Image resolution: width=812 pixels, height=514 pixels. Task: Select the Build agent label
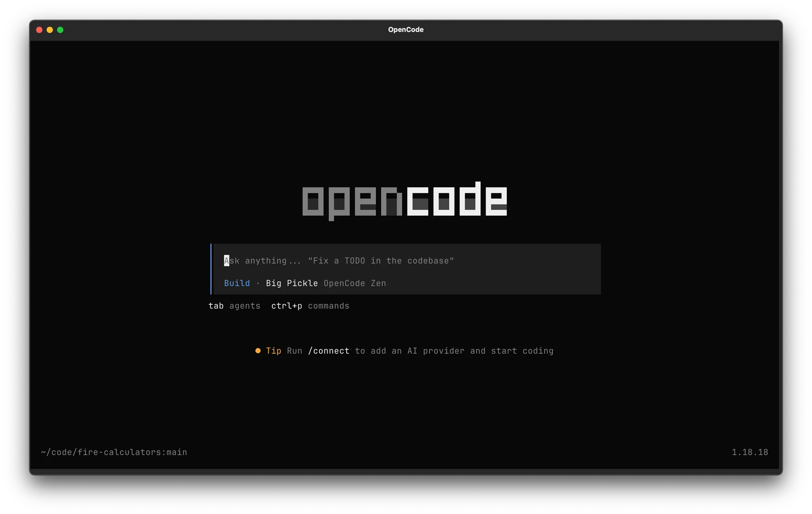coord(237,283)
